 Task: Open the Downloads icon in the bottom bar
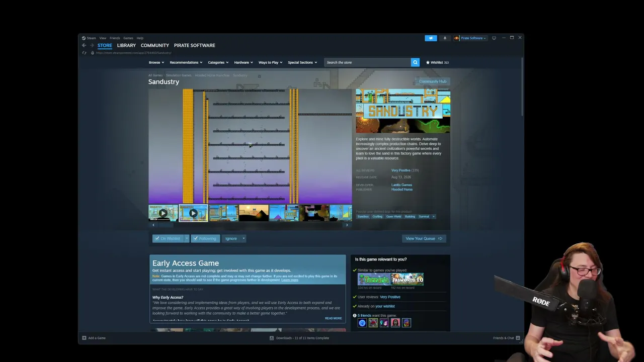pos(272,338)
